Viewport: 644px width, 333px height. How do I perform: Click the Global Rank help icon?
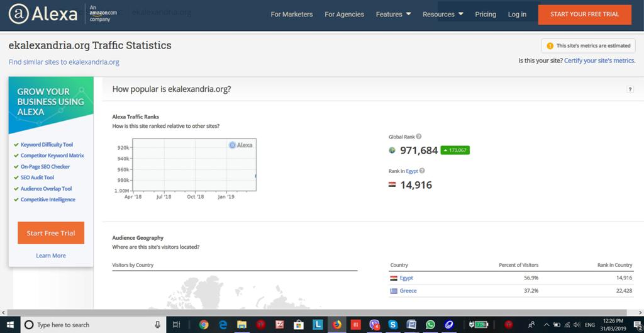point(419,137)
